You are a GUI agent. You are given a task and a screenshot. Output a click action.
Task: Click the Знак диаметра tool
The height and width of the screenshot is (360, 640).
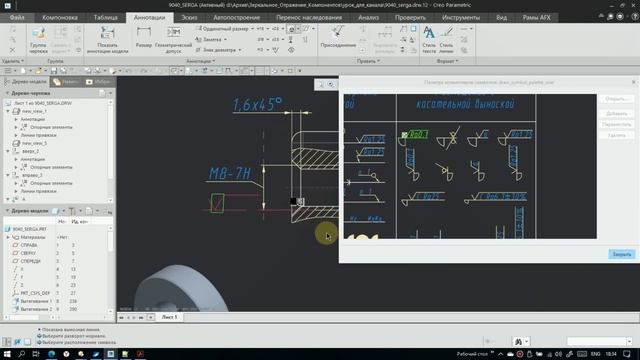click(x=216, y=50)
